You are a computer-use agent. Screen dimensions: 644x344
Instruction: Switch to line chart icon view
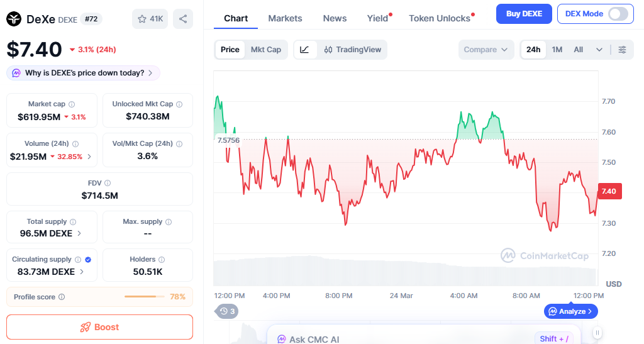(x=305, y=50)
